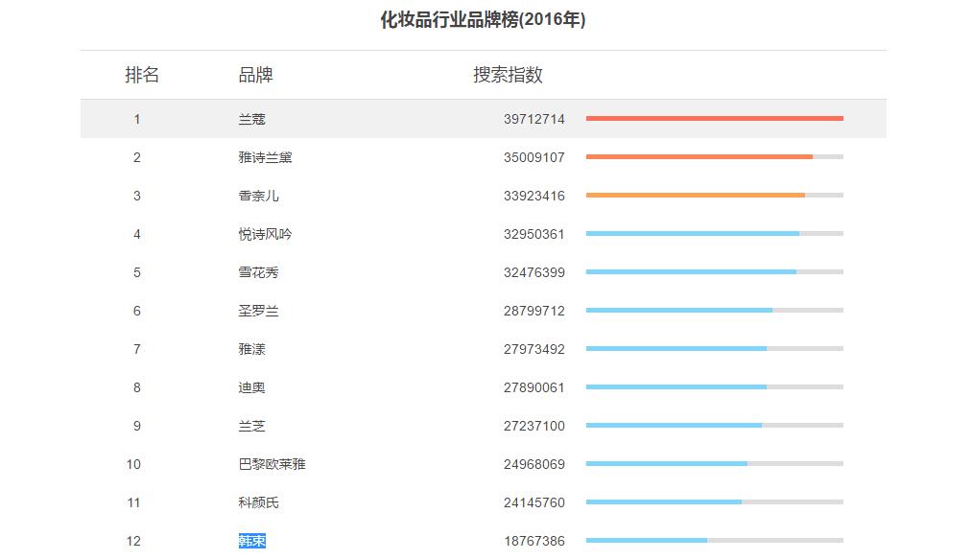Click the blue index bar for 韩束
972x560 pixels.
tap(647, 541)
